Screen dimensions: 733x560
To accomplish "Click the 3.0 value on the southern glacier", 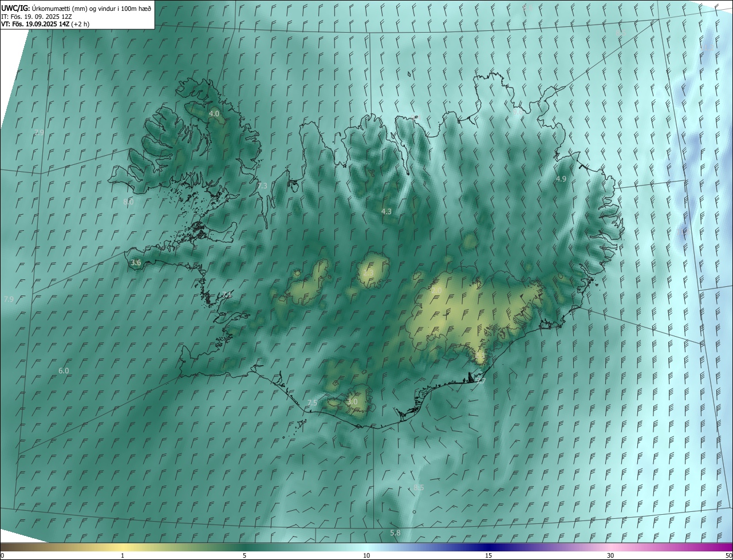I will tap(352, 402).
